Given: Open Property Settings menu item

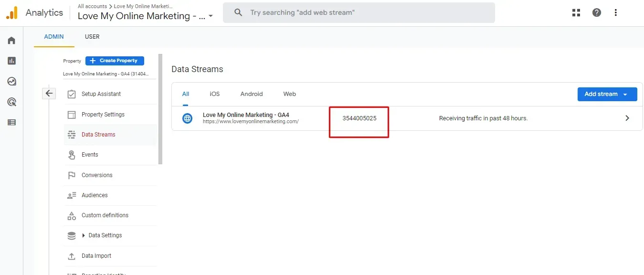Looking at the screenshot, I should (110, 115).
